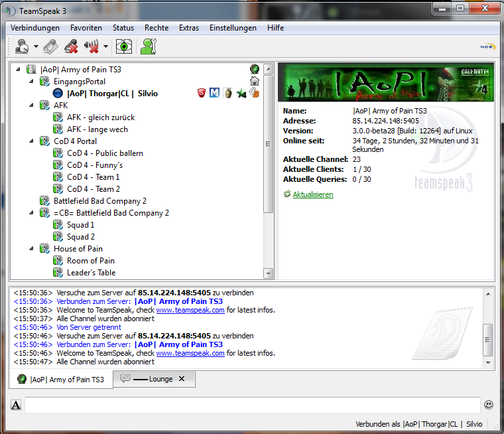This screenshot has width=504, height=434.
Task: Click channel tree scrollbar up arrow
Action: [x=268, y=69]
